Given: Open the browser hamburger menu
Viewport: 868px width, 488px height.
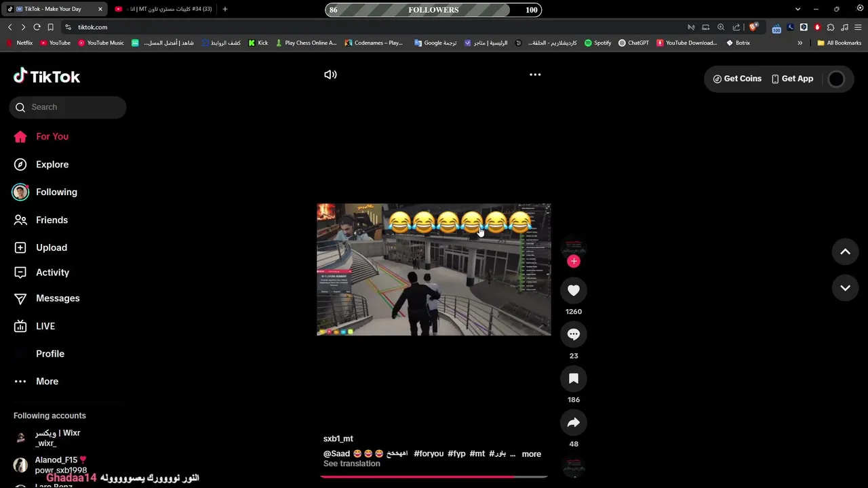Looking at the screenshot, I should click(858, 27).
